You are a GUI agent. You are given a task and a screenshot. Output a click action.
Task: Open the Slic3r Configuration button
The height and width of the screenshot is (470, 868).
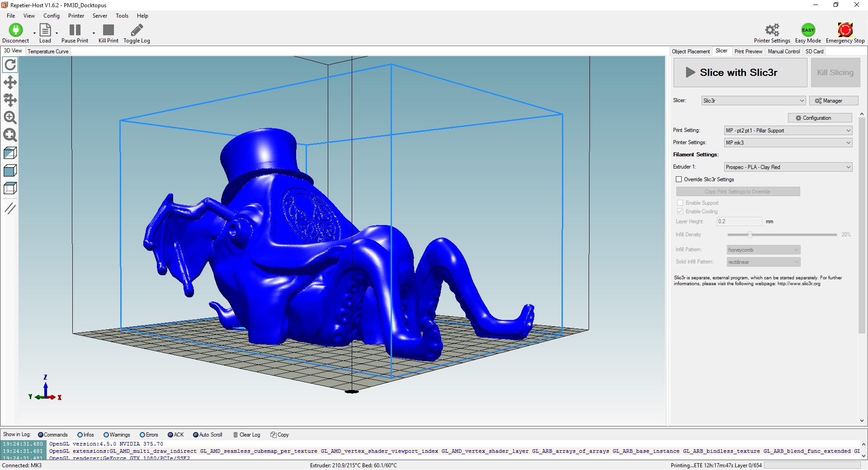[820, 118]
